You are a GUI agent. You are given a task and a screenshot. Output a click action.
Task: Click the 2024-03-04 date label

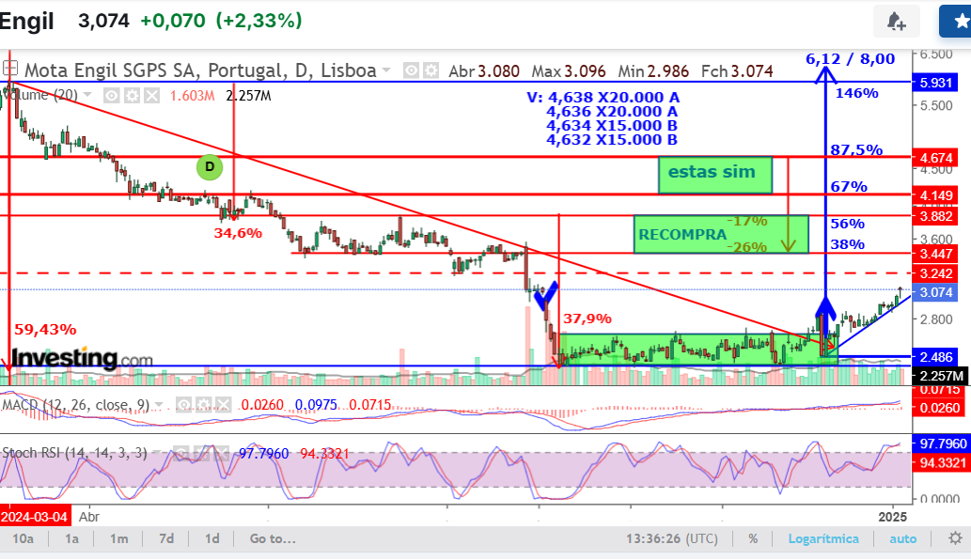tap(36, 517)
